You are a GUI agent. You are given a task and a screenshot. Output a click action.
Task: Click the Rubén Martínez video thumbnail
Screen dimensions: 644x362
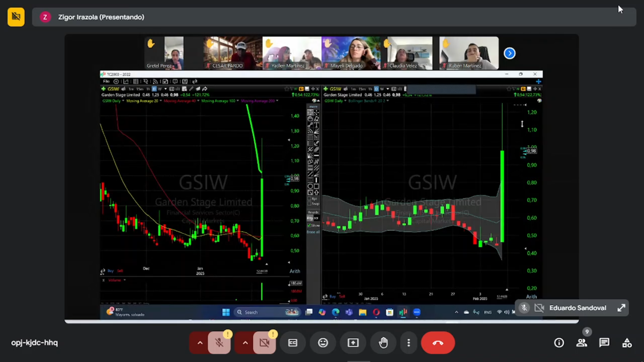click(x=469, y=53)
